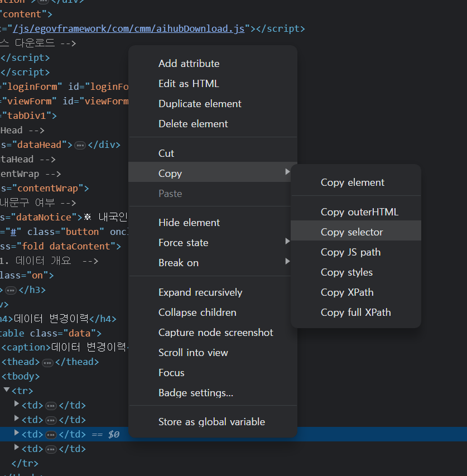
Task: Select the tbody element line
Action: coord(21,377)
